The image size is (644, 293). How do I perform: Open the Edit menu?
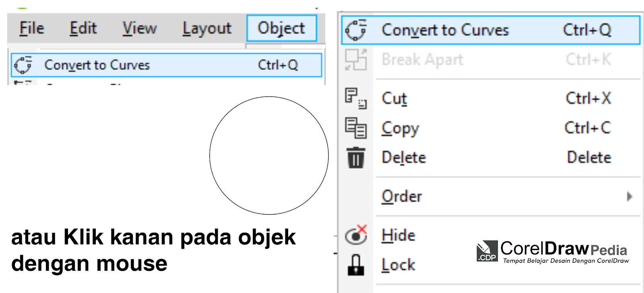click(83, 28)
